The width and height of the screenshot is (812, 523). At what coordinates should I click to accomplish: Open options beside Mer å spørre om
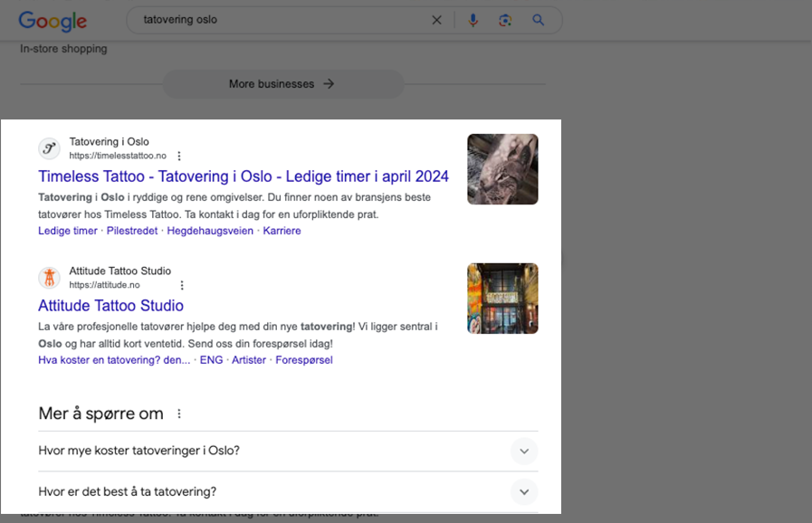click(x=179, y=414)
